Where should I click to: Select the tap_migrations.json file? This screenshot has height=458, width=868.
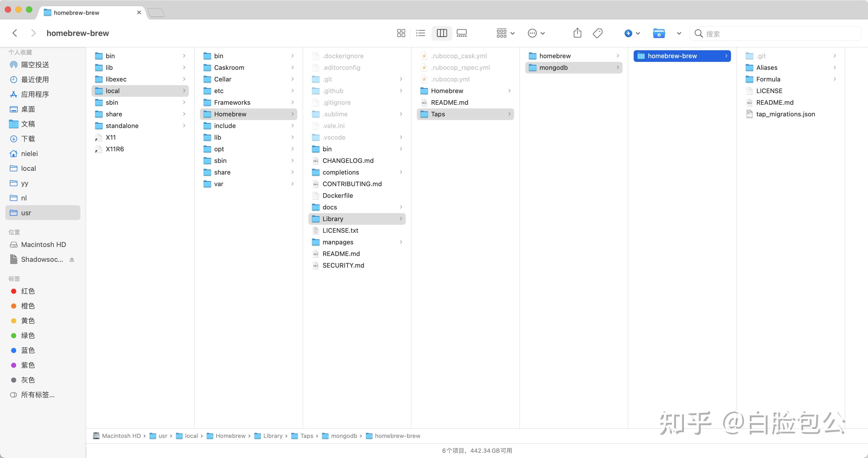(x=785, y=114)
